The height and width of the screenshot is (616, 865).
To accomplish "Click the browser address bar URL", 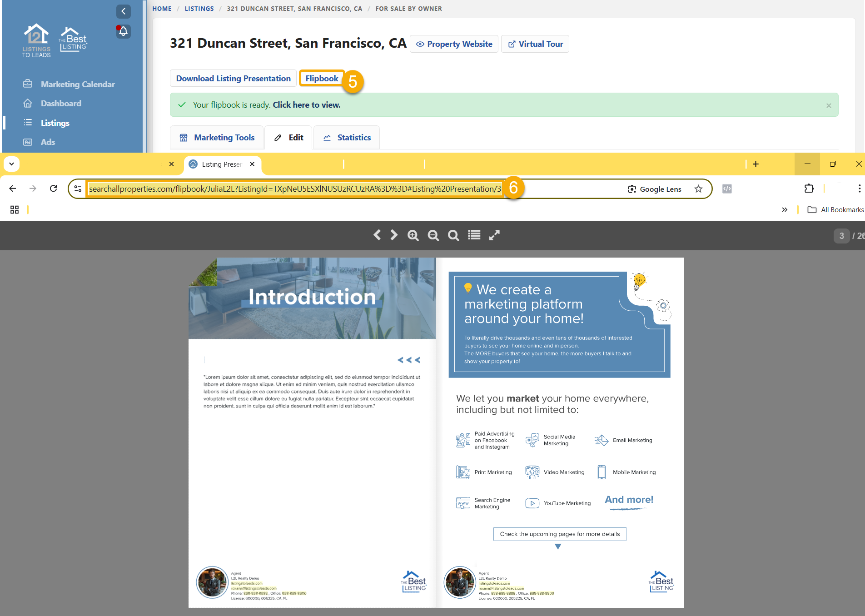I will point(295,189).
